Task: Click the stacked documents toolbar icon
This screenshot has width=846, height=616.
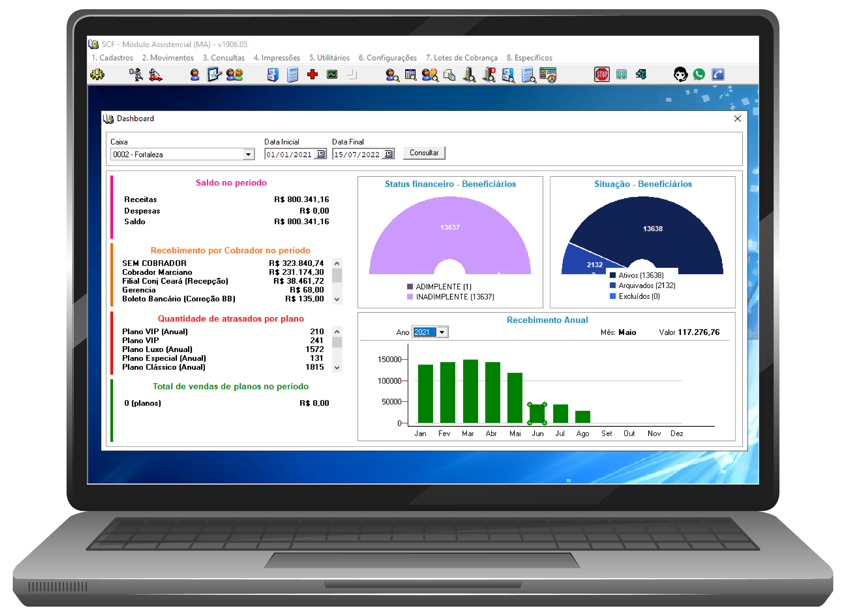Action: click(449, 75)
